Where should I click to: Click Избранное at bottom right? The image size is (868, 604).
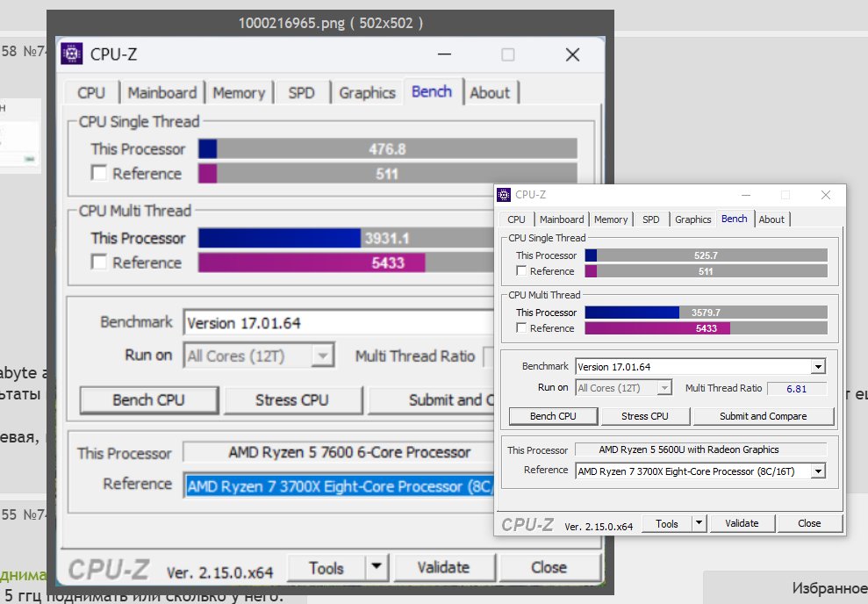pos(829,587)
